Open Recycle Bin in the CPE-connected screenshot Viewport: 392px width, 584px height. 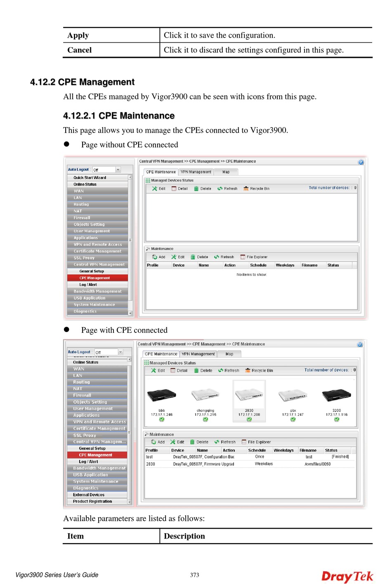pos(259,370)
